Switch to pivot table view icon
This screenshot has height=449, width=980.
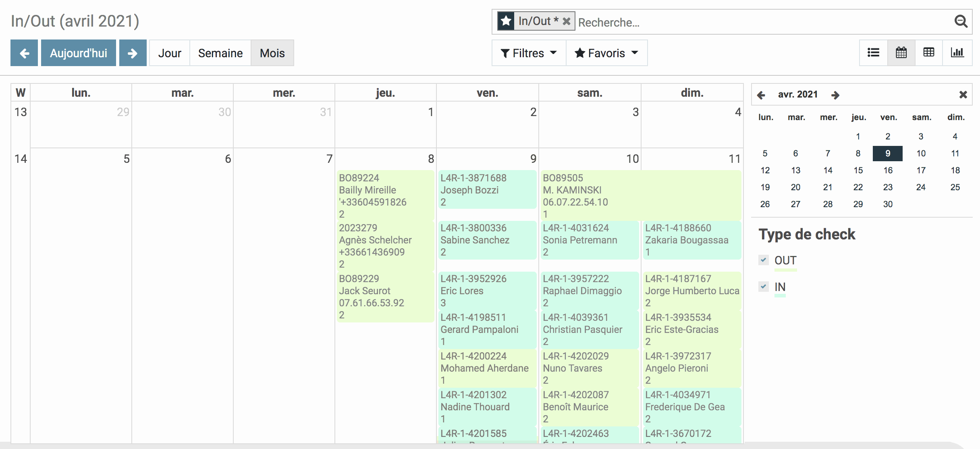928,53
